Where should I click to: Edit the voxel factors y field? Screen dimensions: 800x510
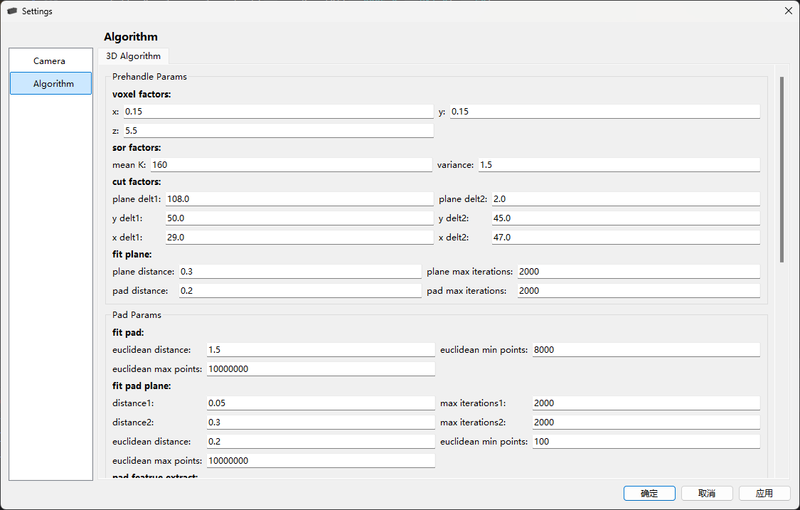point(604,112)
